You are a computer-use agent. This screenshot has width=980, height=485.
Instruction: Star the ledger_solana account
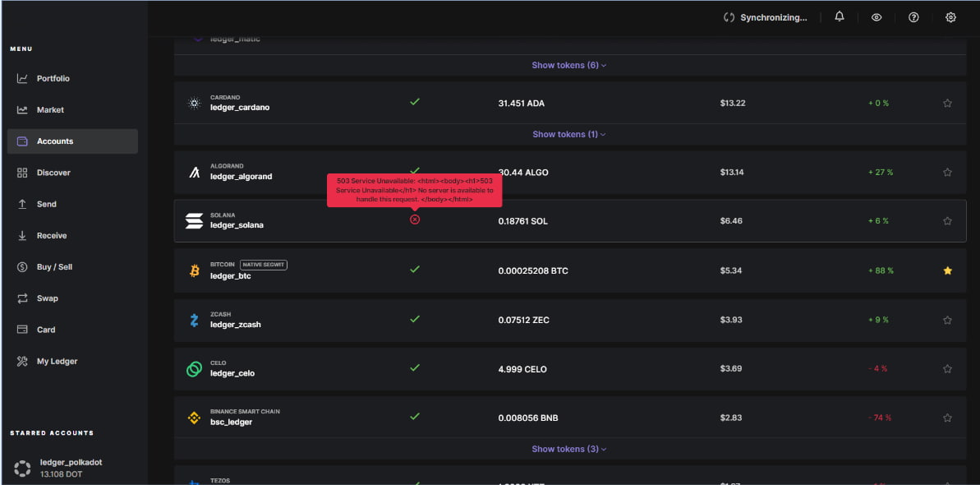point(947,221)
